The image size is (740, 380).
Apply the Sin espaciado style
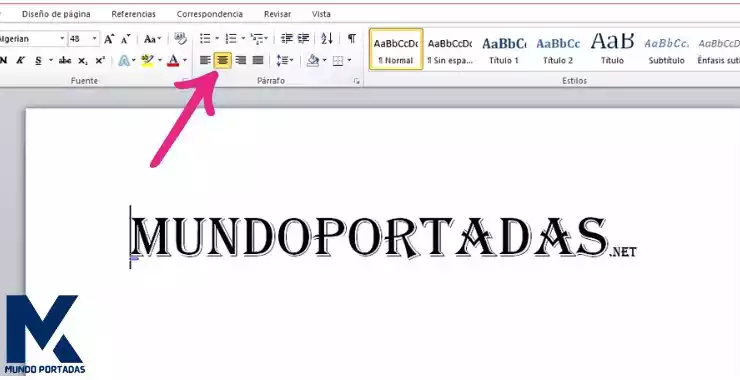[450, 49]
